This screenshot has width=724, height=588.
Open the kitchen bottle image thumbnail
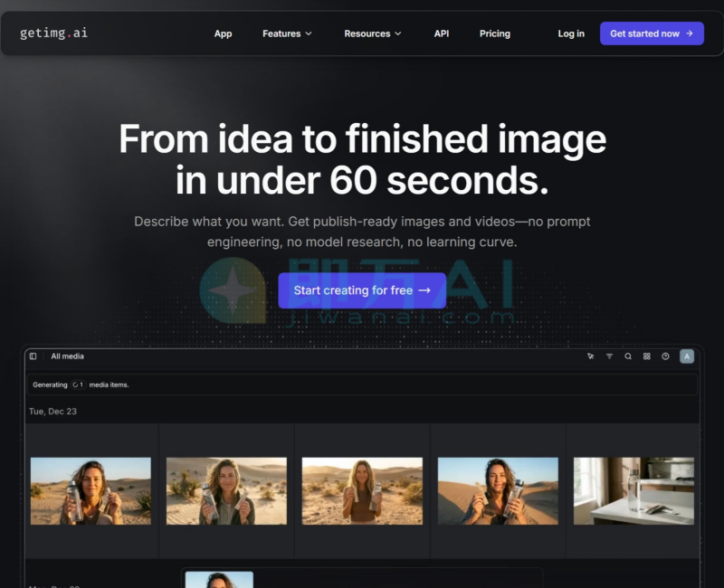click(x=633, y=491)
